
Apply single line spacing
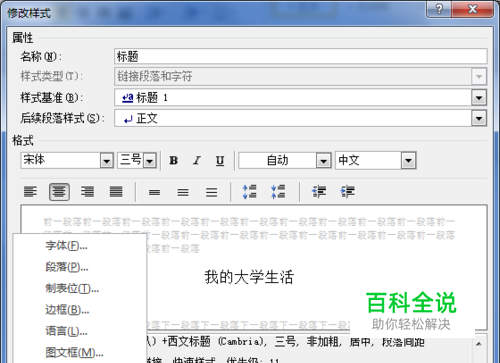[x=154, y=192]
